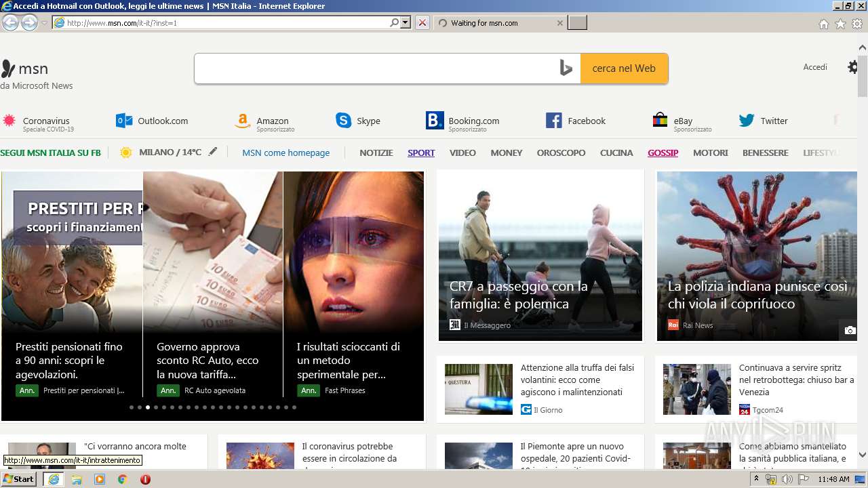Viewport: 868px width, 488px height.
Task: Stop page loading with red X
Action: click(422, 22)
